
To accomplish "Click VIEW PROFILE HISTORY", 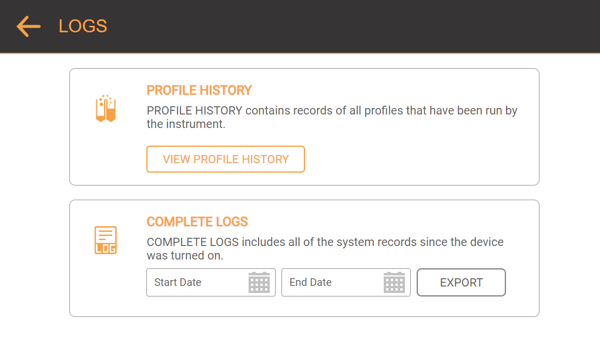I will click(225, 159).
